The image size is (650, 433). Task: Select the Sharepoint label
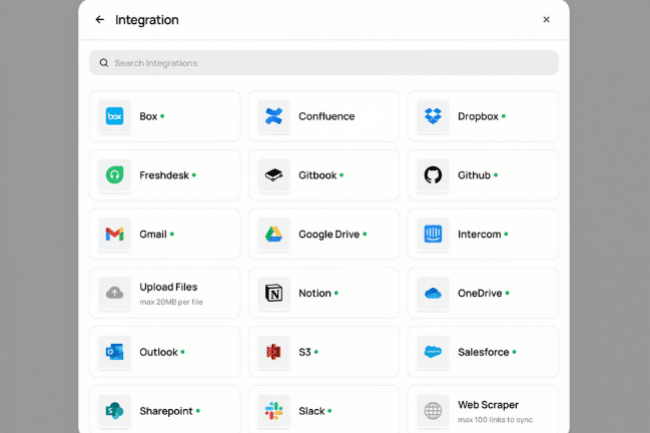[166, 411]
